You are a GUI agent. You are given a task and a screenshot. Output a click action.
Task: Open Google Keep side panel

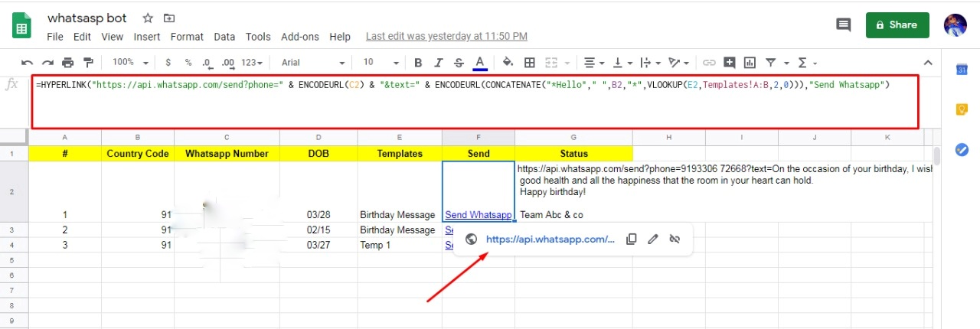(x=962, y=109)
